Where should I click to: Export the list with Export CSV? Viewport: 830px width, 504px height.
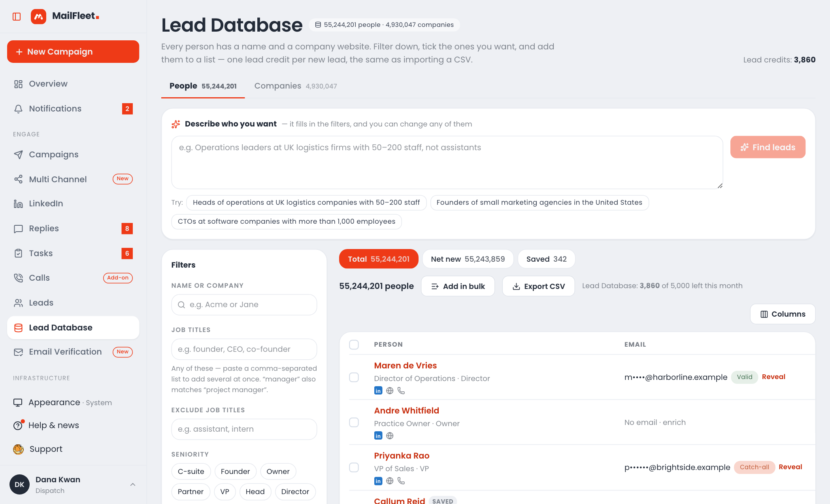pos(538,286)
